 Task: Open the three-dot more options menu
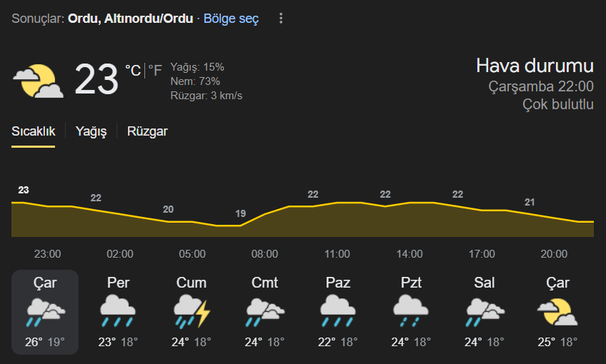281,18
